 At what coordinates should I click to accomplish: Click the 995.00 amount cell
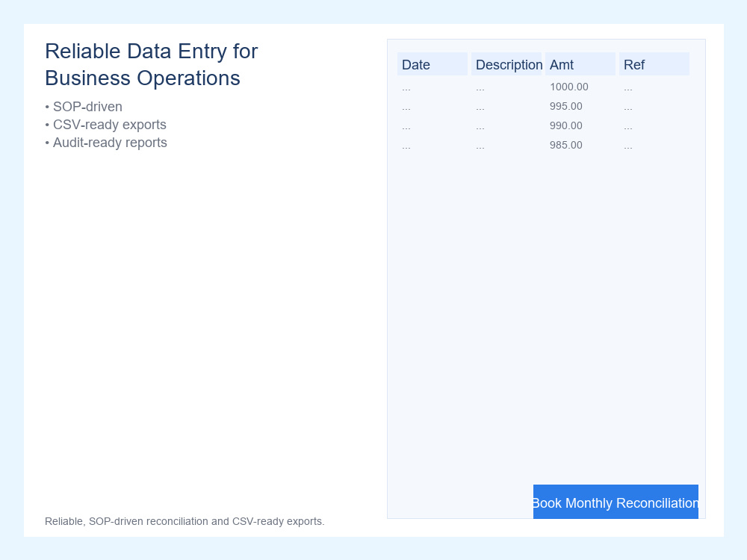pos(566,106)
